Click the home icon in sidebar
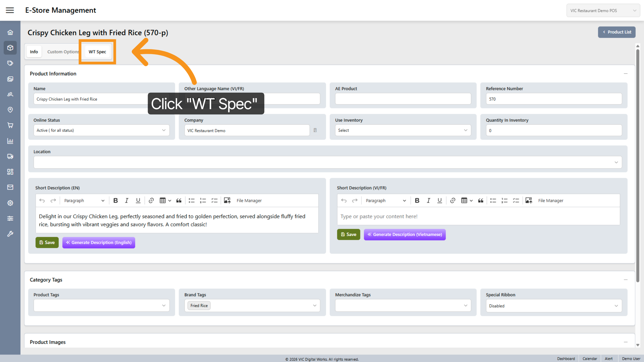 10,32
